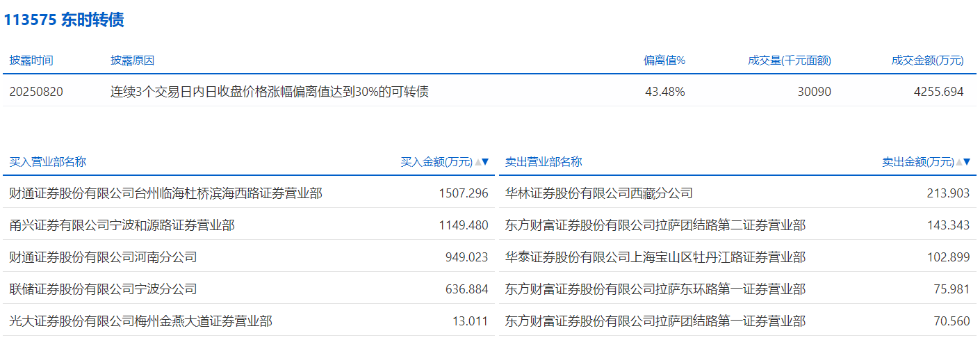Sort sell amount ascending with the up arrow
Viewport: 980px width, 340px height.
click(958, 162)
